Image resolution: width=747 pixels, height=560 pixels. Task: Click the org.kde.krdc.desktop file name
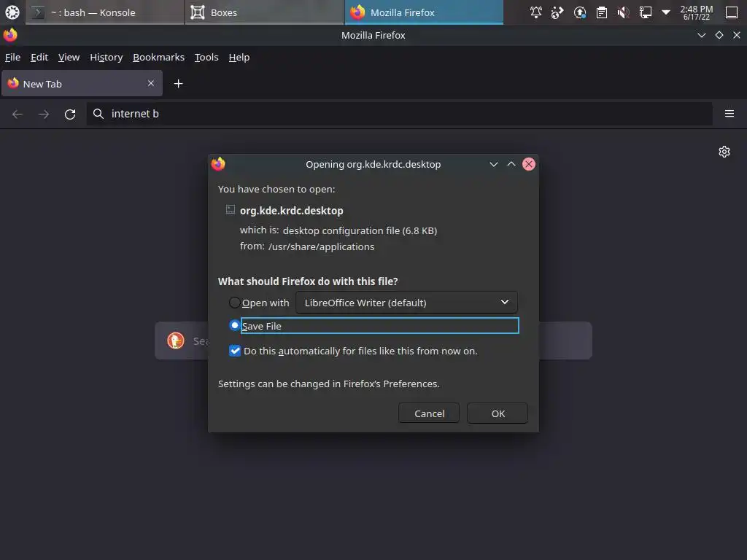292,211
